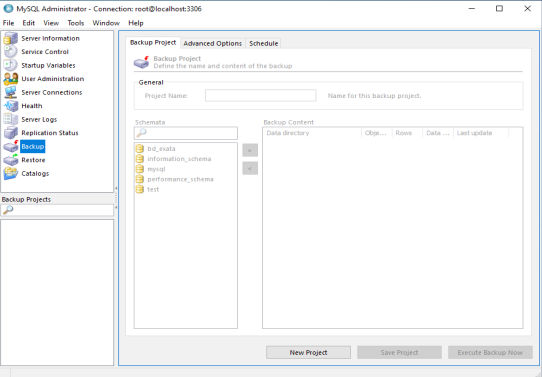Click the Catalogs folder icon
This screenshot has width=542, height=377.
10,173
